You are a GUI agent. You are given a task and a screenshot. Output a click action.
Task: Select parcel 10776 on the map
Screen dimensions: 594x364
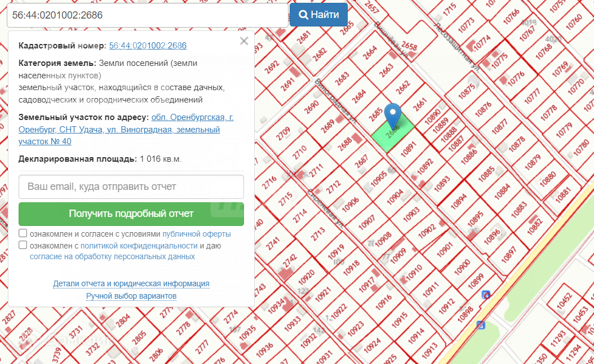click(516, 78)
